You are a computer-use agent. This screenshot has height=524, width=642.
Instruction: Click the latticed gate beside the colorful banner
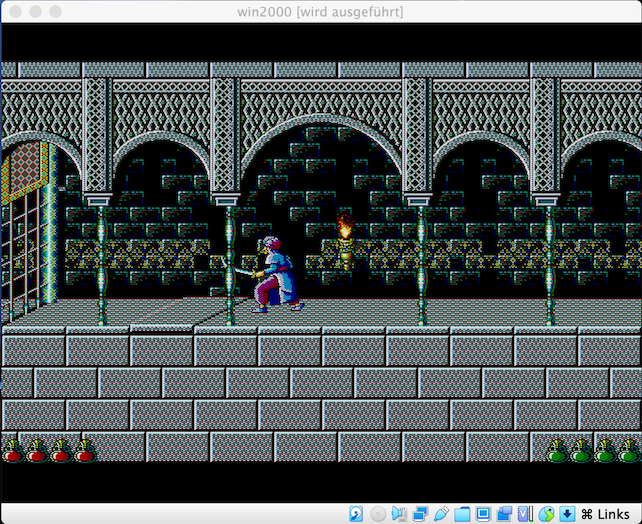(20, 254)
